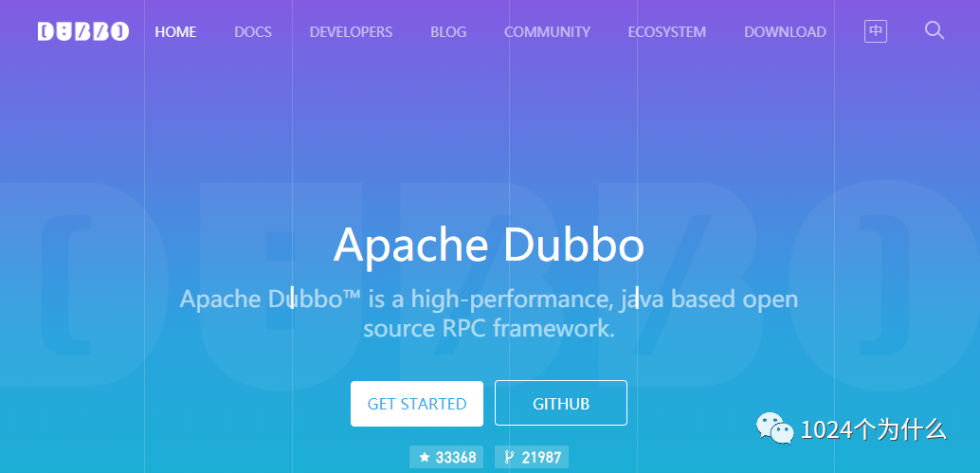Open the DEVELOPERS menu item
The image size is (980, 473).
tap(352, 32)
